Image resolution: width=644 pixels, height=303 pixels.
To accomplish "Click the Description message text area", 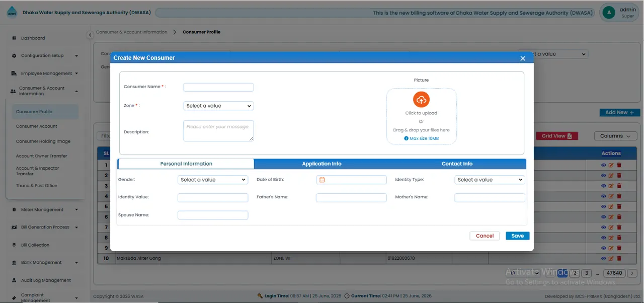I will (x=218, y=130).
